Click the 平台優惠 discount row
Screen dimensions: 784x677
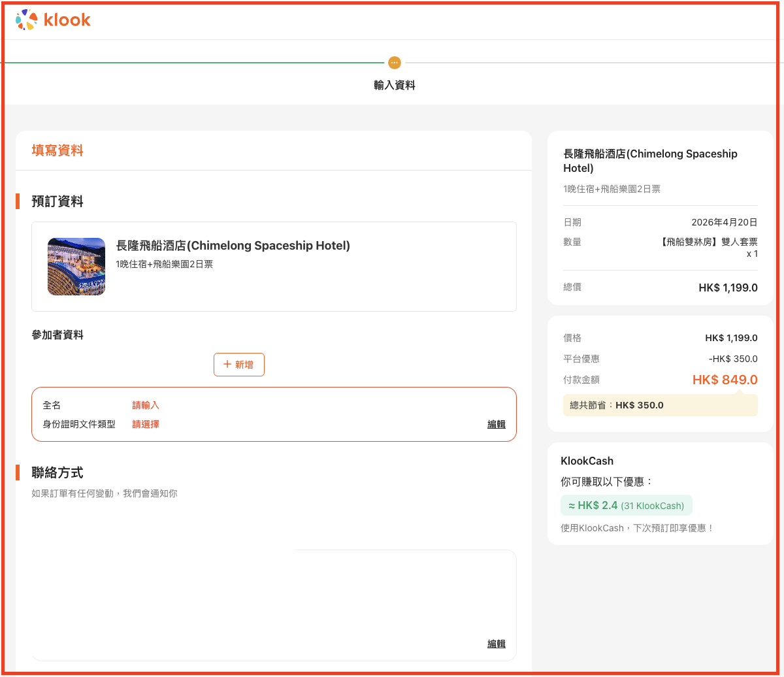pos(660,359)
